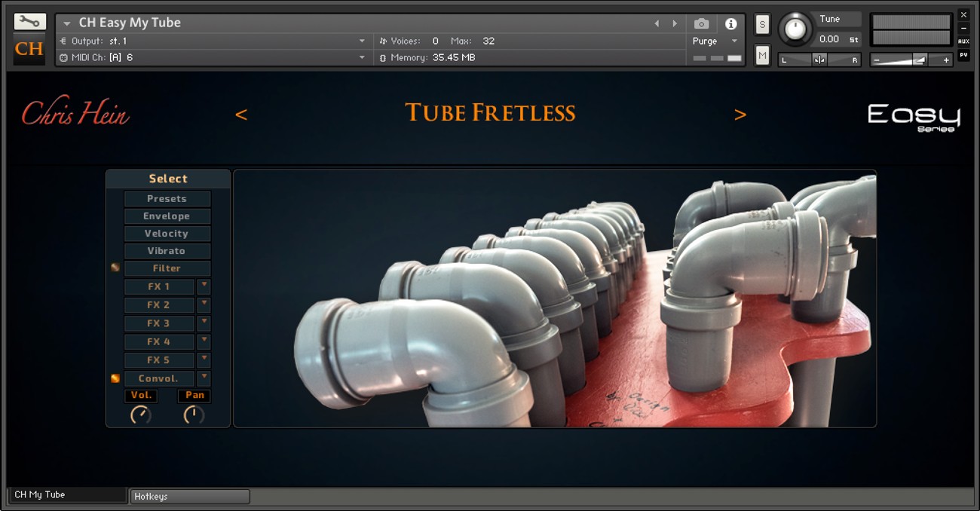The height and width of the screenshot is (511, 980).
Task: Expand the FX 1 effect dropdown arrow
Action: 204,286
